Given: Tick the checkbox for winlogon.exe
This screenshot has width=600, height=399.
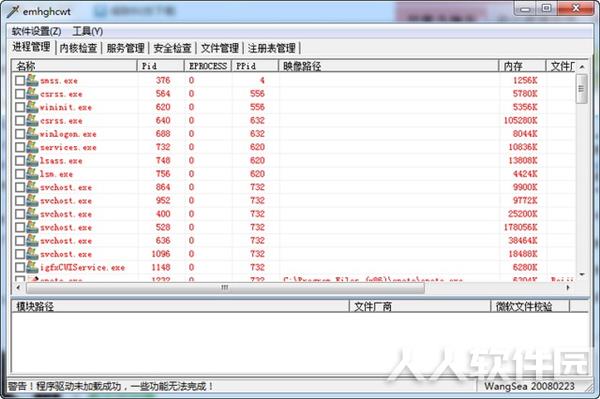Looking at the screenshot, I should (x=20, y=134).
